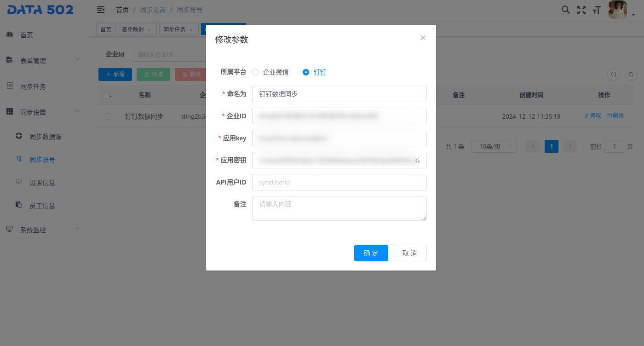Click the round refresh icon above table
Image resolution: width=644 pixels, height=346 pixels.
pos(631,74)
